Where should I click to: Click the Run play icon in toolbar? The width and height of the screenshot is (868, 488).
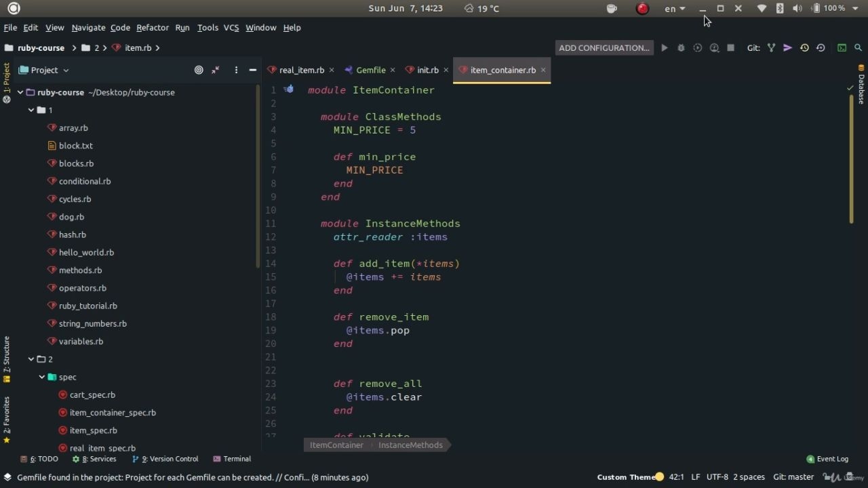coord(665,48)
